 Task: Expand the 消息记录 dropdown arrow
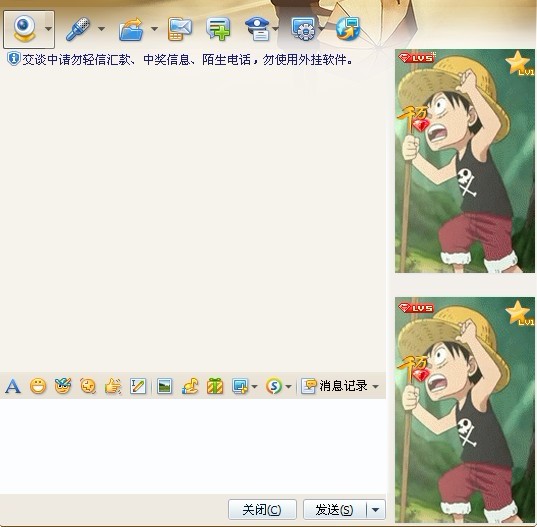click(x=376, y=387)
